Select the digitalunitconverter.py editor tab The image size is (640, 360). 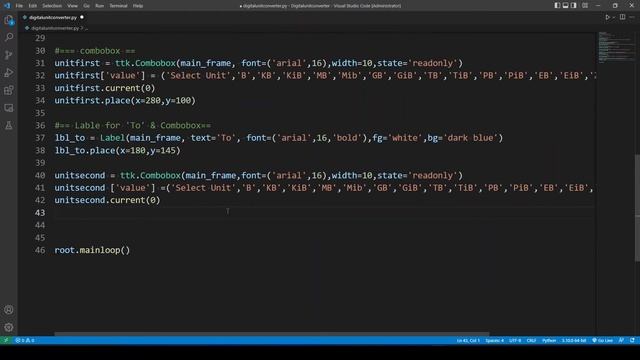(53, 18)
